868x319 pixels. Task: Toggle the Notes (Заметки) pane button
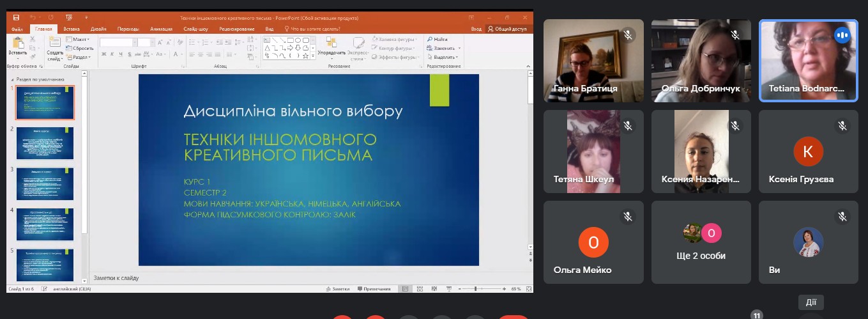click(338, 289)
